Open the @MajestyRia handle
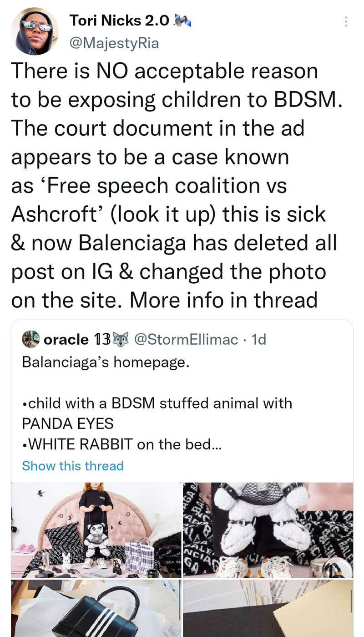The image size is (364, 637). pos(114,44)
